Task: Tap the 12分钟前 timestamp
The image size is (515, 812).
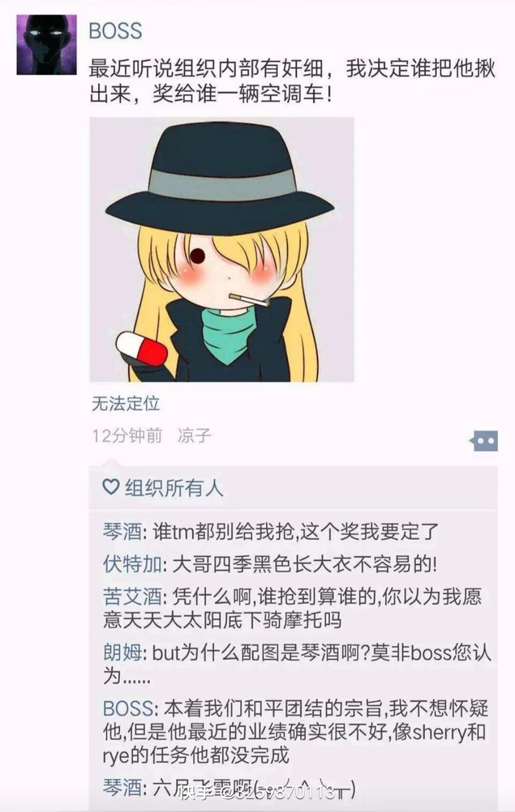Action: click(x=127, y=435)
